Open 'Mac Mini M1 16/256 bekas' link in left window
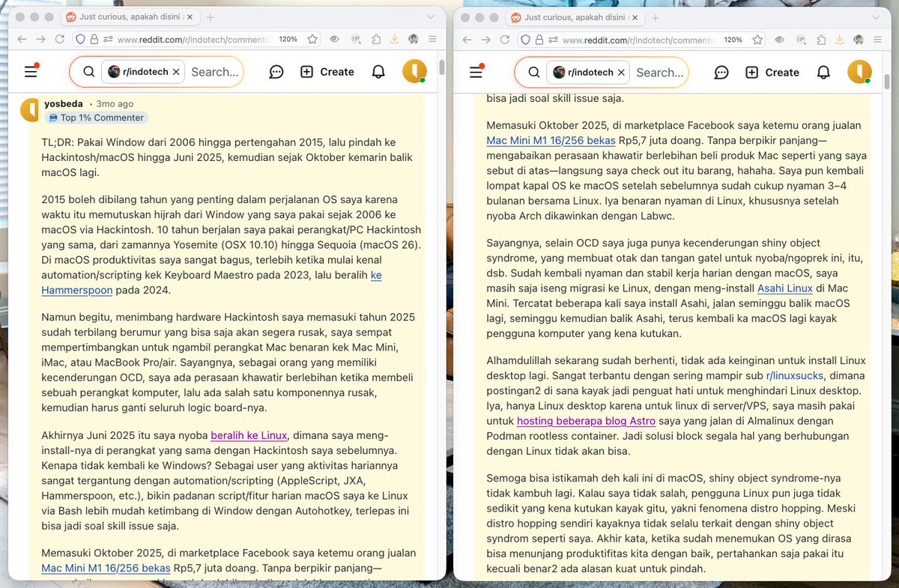899x588 pixels. point(106,567)
